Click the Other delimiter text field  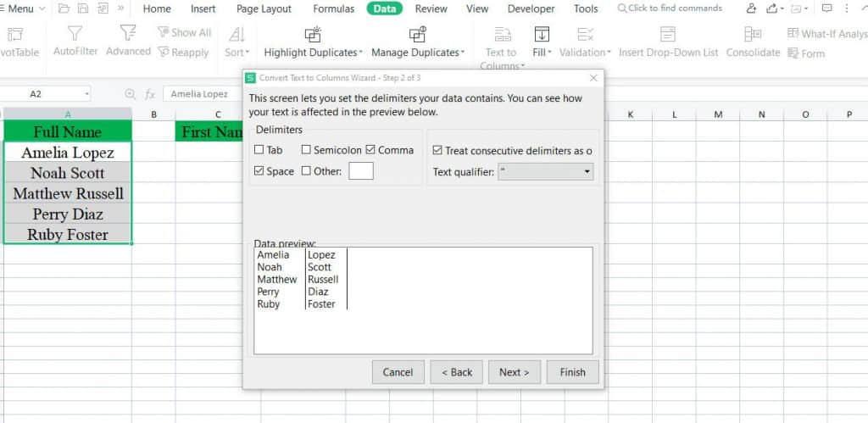tap(360, 171)
